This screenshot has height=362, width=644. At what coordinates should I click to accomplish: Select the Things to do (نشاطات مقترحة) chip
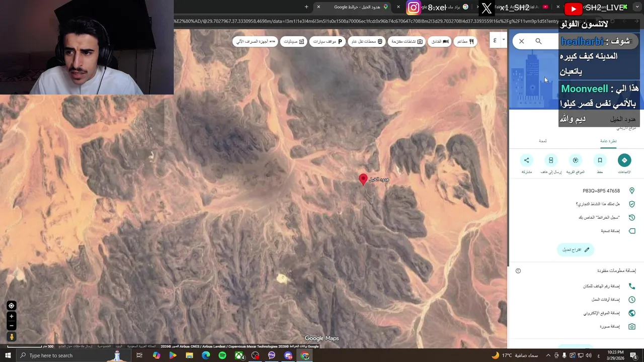coord(407,41)
